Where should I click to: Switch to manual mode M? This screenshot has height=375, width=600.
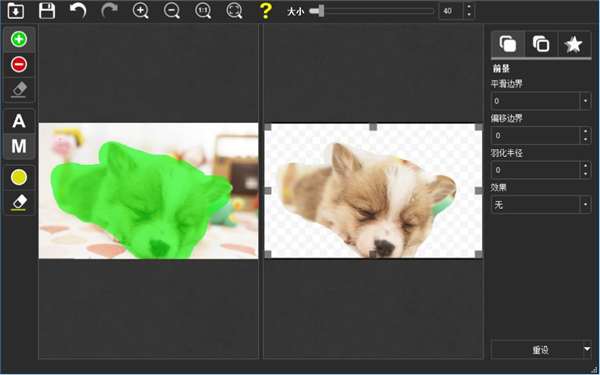(19, 146)
